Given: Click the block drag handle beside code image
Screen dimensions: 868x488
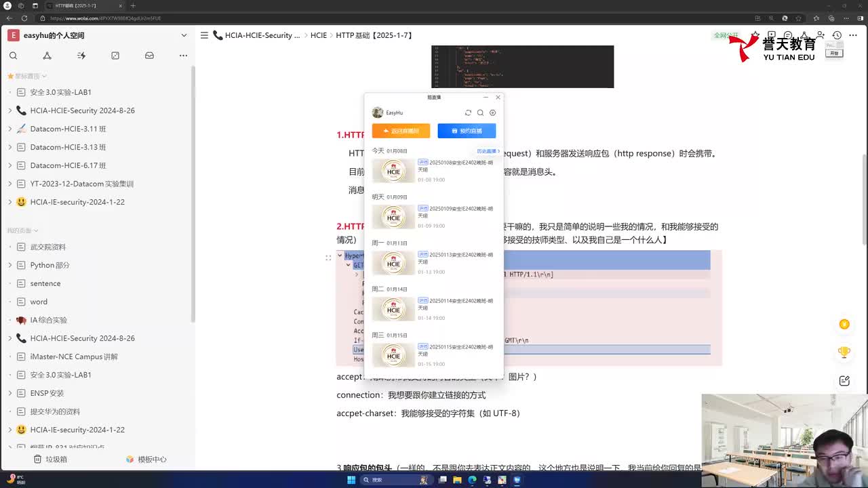Looking at the screenshot, I should click(328, 258).
